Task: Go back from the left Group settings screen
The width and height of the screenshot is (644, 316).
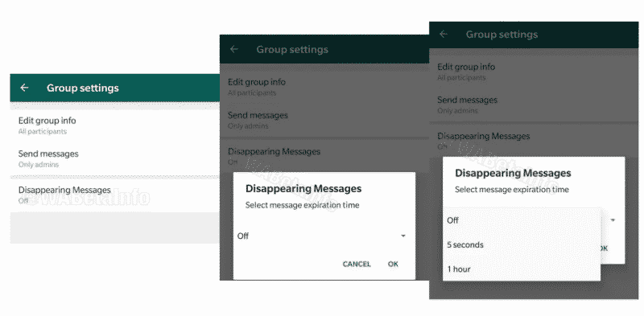Action: tap(24, 88)
